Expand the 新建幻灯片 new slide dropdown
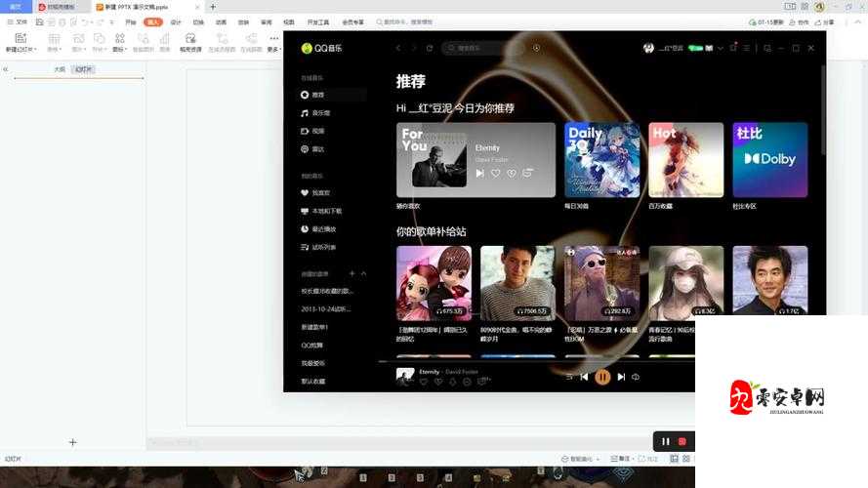Screen dimensions: 868x488 [x=33, y=49]
